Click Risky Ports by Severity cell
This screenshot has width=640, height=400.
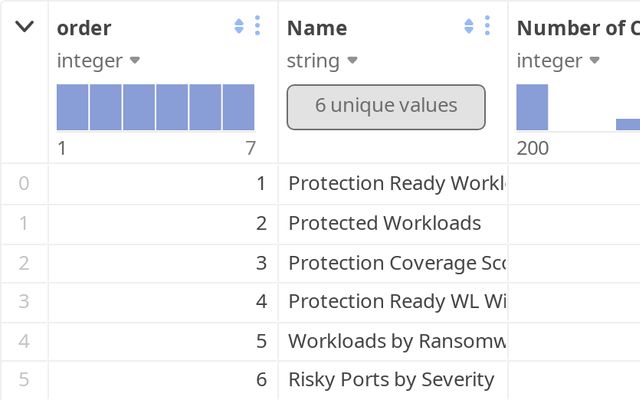click(393, 380)
